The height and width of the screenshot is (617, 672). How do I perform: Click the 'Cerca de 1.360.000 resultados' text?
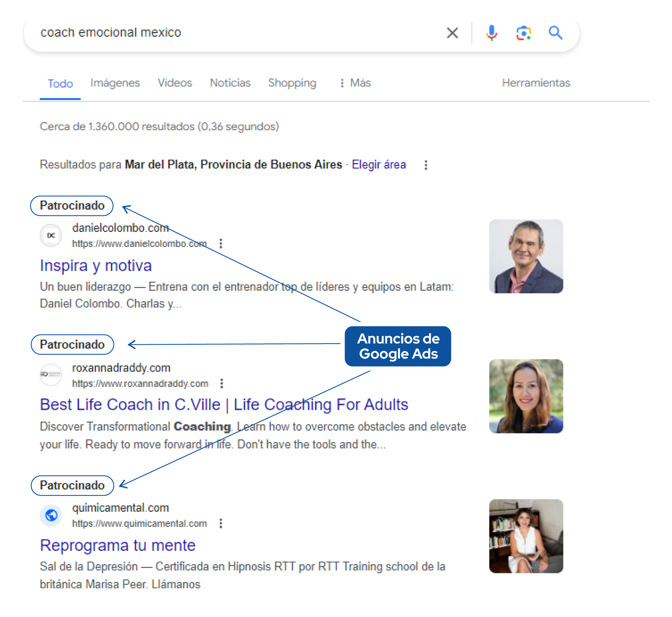(x=159, y=126)
